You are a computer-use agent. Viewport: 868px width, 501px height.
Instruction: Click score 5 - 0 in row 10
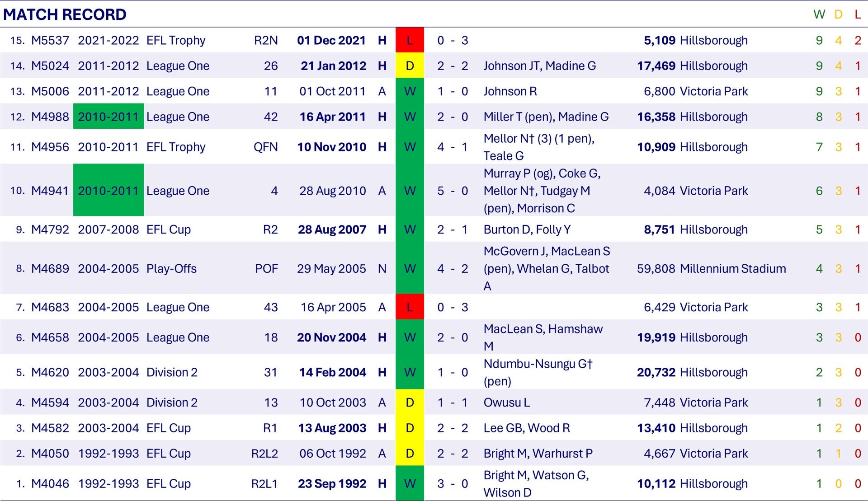452,191
